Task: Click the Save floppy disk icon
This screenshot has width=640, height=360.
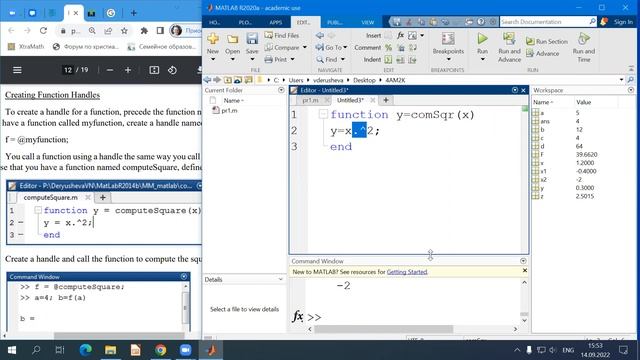Action: 252,39
